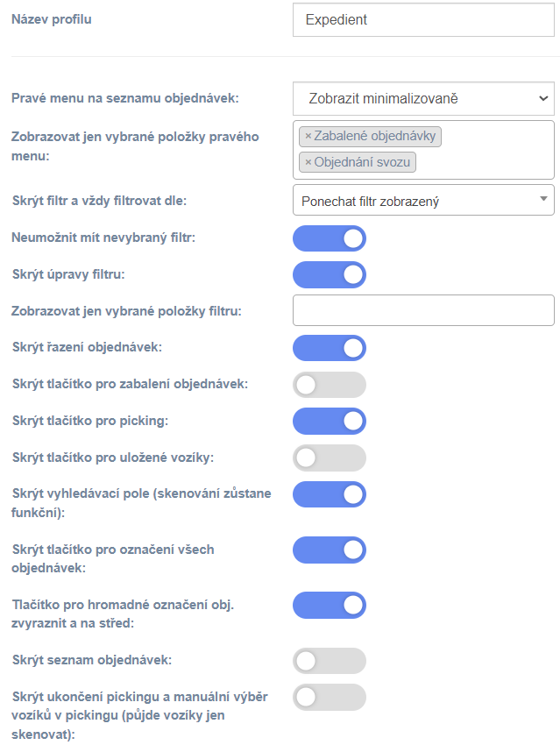Viewport: 560px width, 745px height.
Task: Toggle off Tlačítko pro hromadné označení obj.
Action: pyautogui.click(x=330, y=605)
